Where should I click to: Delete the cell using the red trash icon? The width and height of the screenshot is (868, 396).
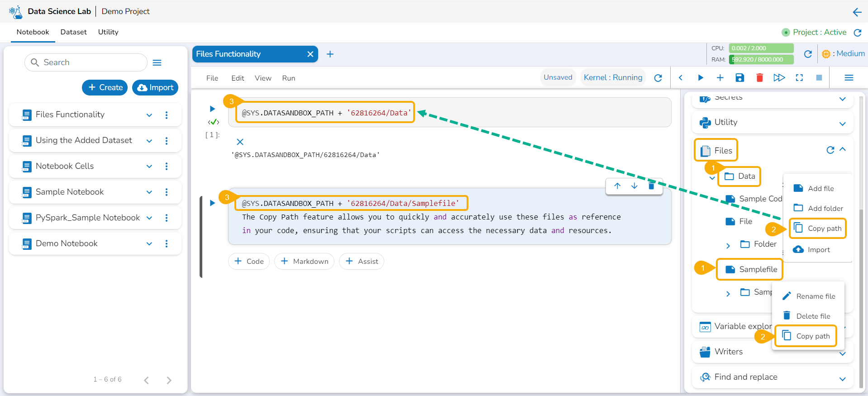pos(759,78)
